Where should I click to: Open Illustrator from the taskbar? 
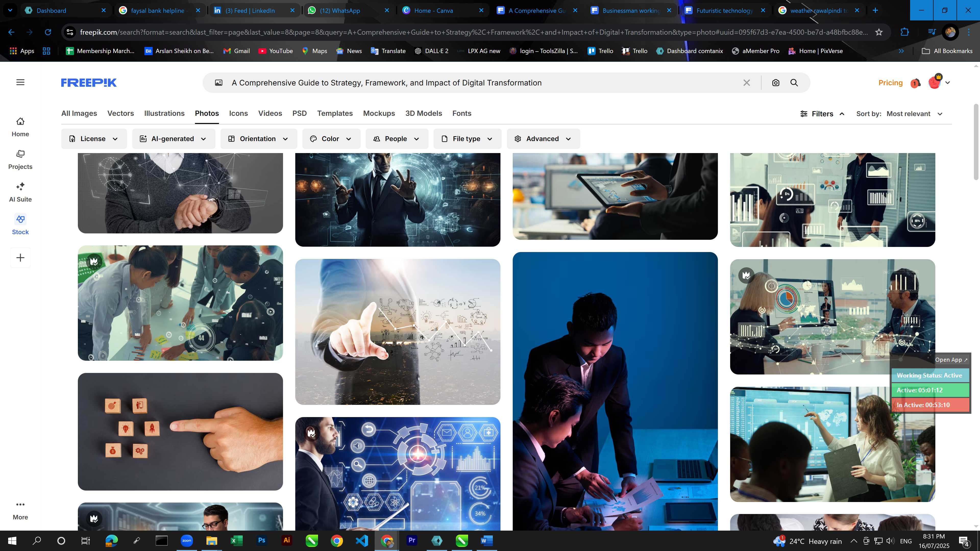(287, 540)
